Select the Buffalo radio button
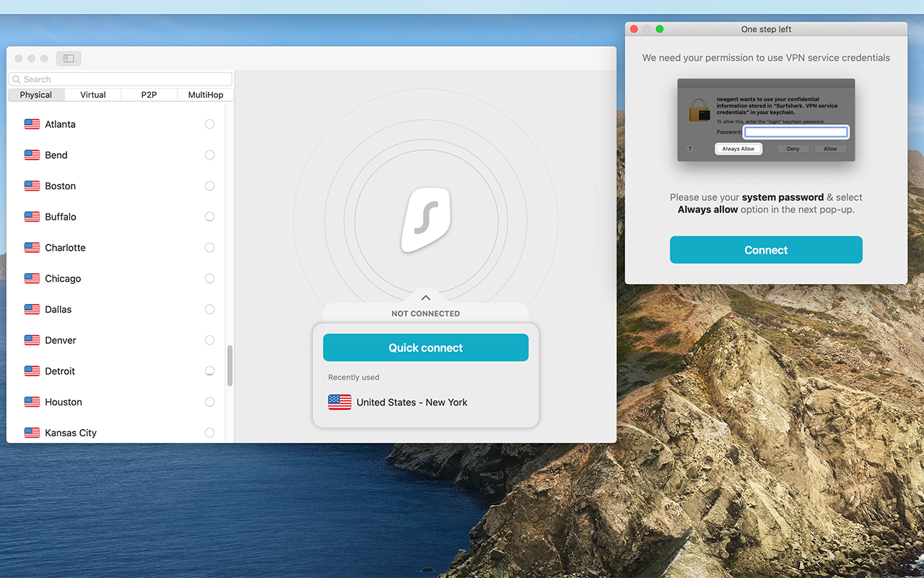This screenshot has height=578, width=924. point(209,217)
